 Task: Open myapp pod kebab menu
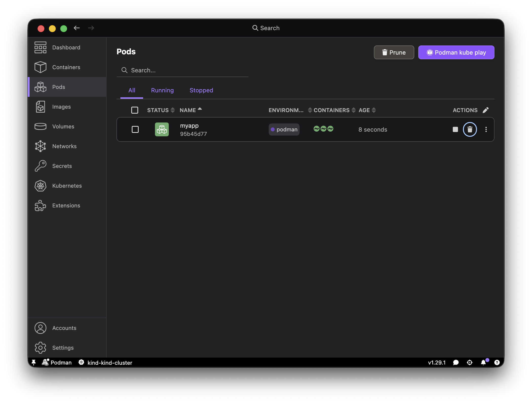pyautogui.click(x=486, y=129)
